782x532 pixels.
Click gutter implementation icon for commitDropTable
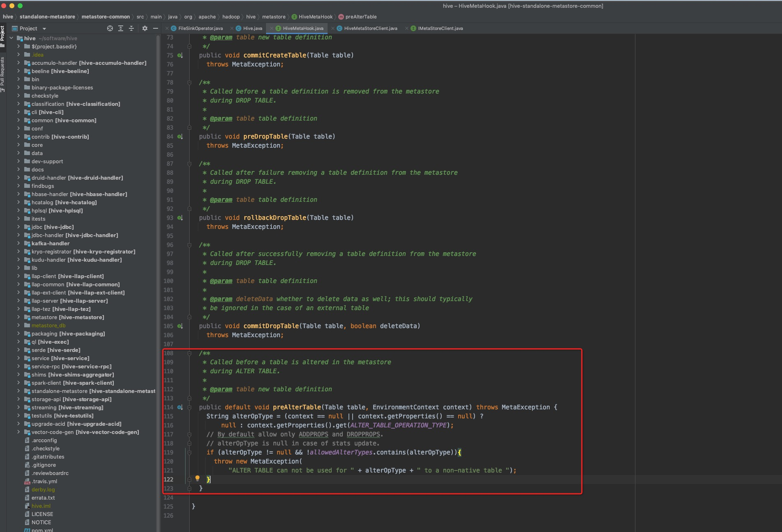coord(180,326)
